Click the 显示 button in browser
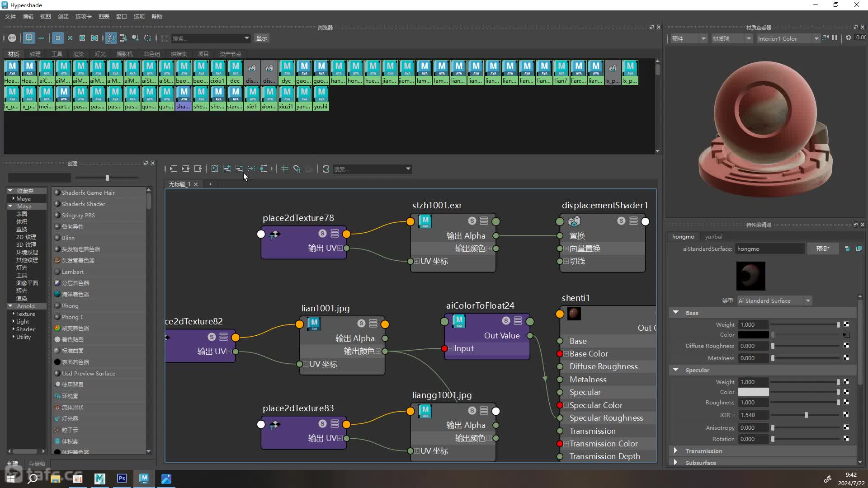The image size is (868, 488). (x=262, y=38)
